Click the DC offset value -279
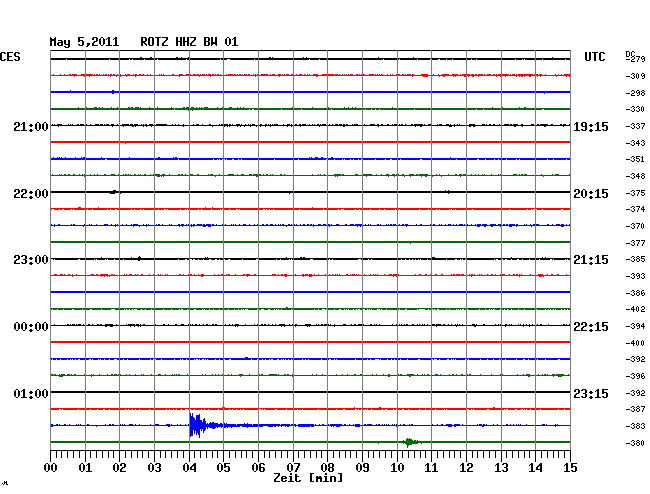 (637, 59)
